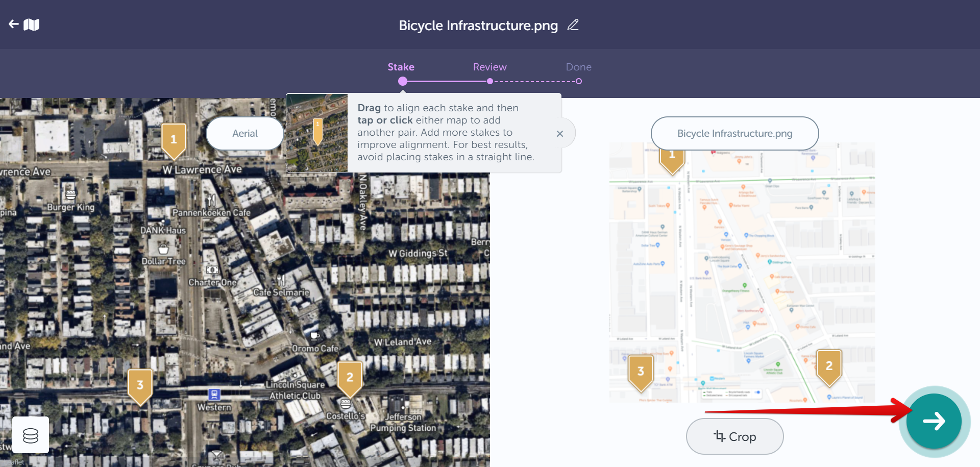The image size is (980, 467).
Task: Click the Oromo Cafe coffee icon
Action: (315, 336)
